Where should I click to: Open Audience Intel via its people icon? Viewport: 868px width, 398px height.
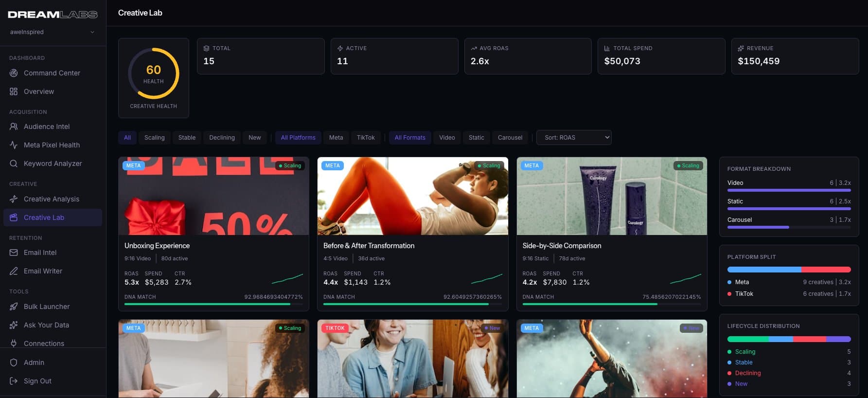coord(14,127)
